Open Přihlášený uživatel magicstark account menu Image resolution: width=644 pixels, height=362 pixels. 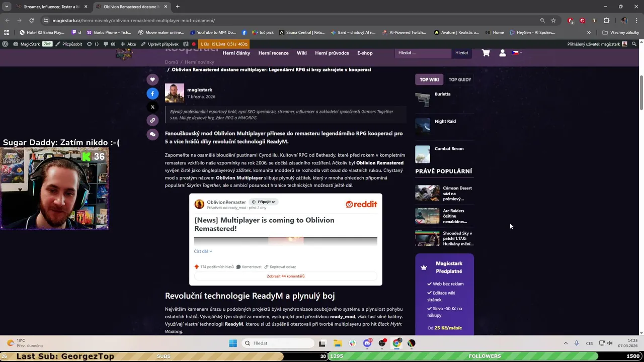pyautogui.click(x=597, y=44)
